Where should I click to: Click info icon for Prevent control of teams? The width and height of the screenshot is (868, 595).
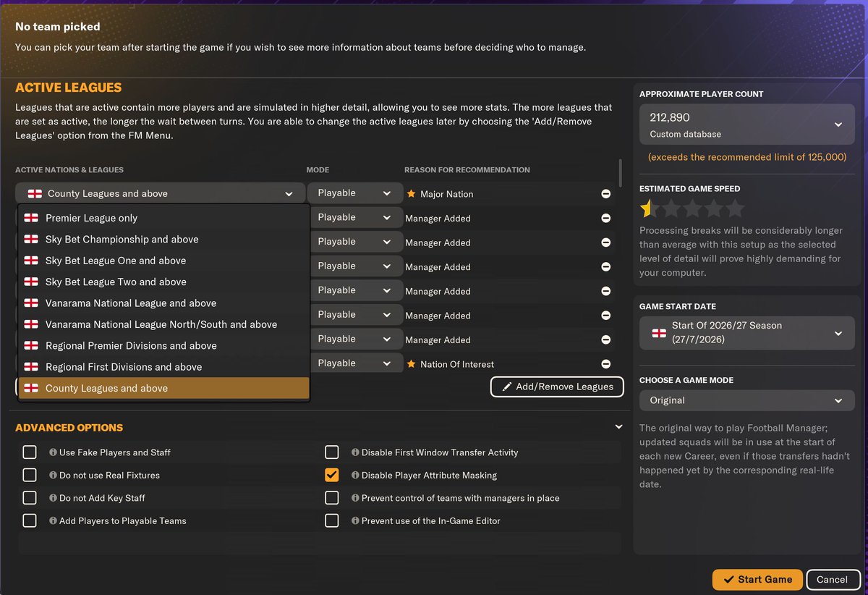click(355, 498)
